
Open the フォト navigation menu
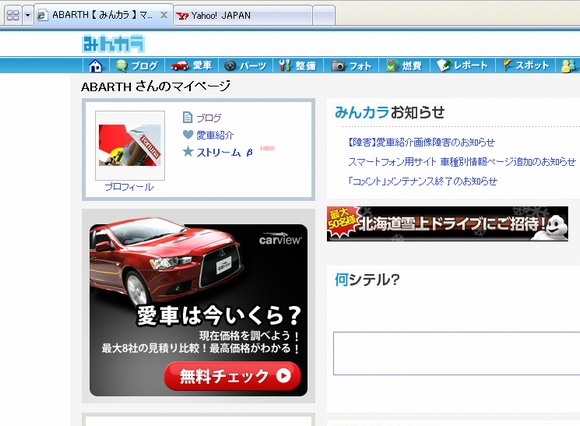[x=351, y=66]
